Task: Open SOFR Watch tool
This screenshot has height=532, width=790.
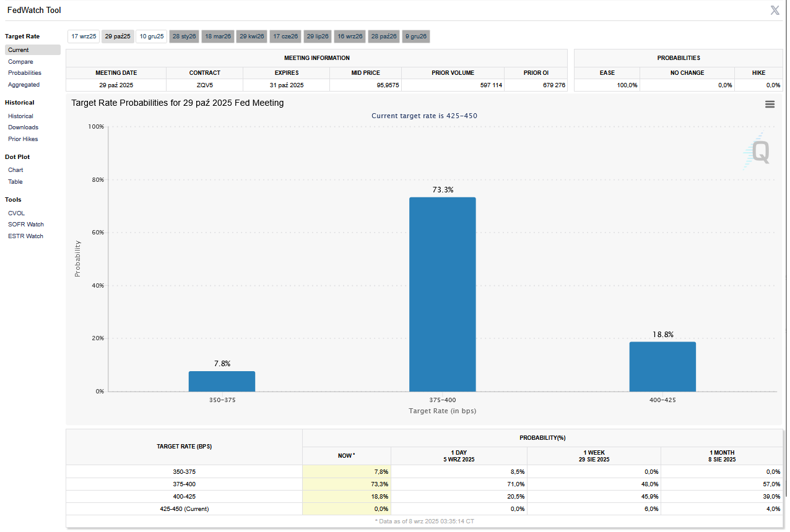Action: (x=26, y=225)
